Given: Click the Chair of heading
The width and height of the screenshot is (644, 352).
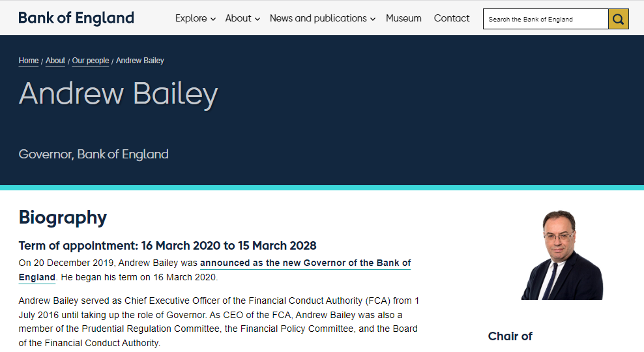Looking at the screenshot, I should tap(510, 336).
